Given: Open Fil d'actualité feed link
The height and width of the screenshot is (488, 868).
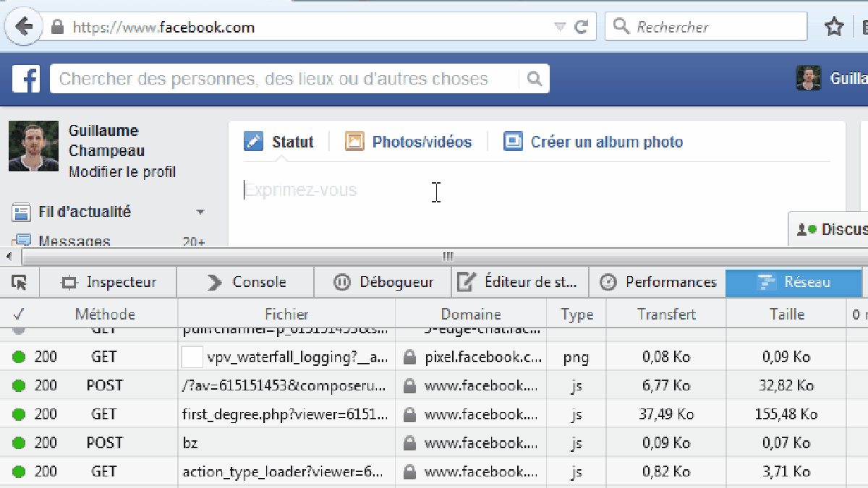Looking at the screenshot, I should tap(85, 212).
